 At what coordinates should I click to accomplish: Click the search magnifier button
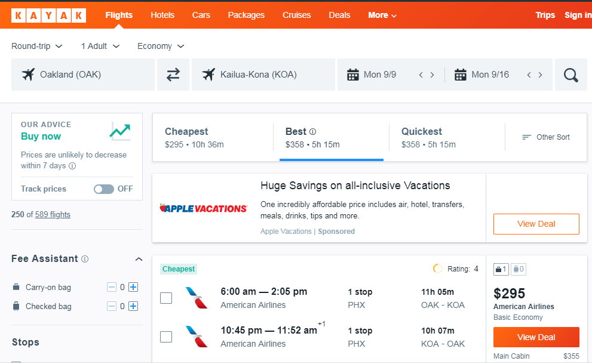(571, 75)
